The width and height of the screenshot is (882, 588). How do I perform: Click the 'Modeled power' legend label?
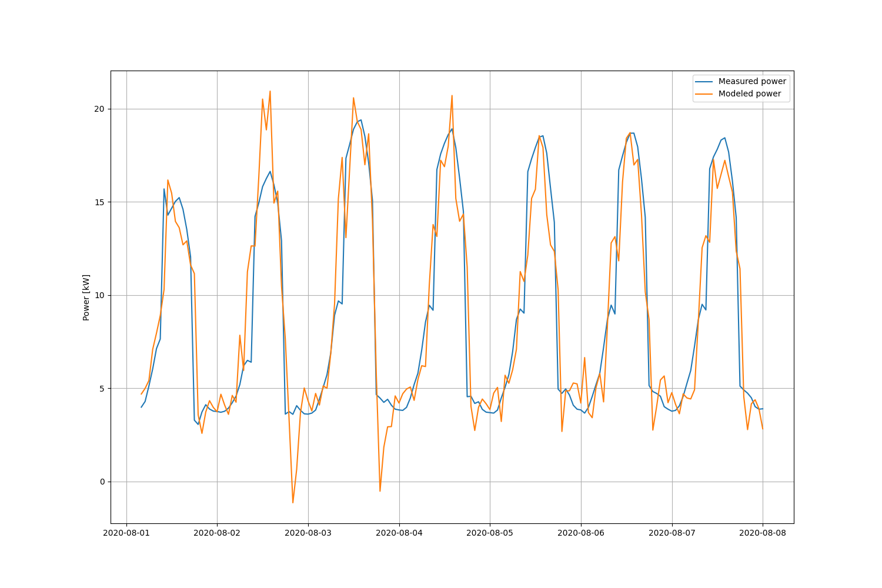coord(750,93)
